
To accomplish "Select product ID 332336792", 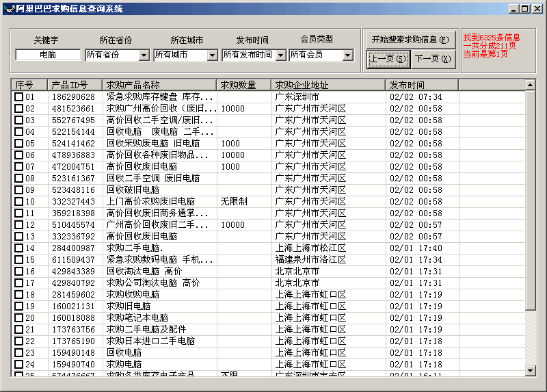I will click(x=73, y=236).
